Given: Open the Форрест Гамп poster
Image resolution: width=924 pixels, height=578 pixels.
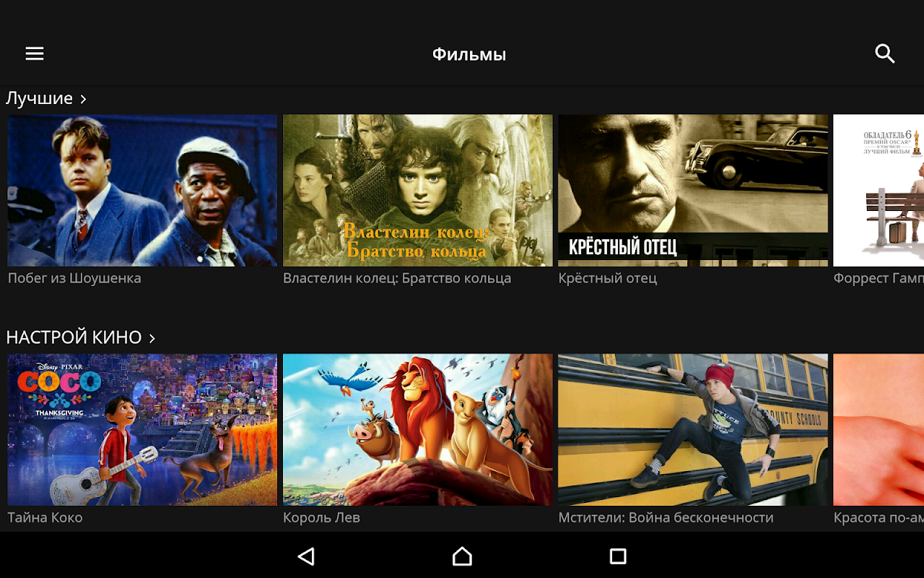Looking at the screenshot, I should click(879, 191).
